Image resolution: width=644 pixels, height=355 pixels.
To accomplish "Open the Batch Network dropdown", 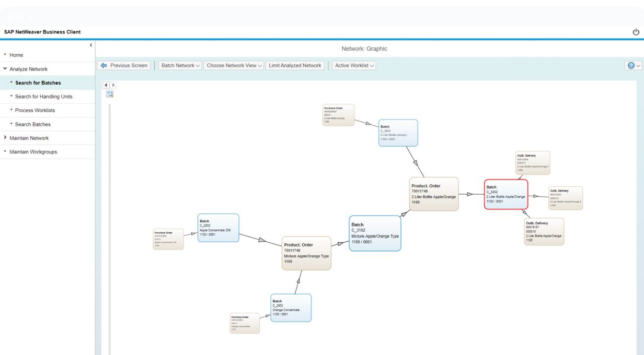I will [x=180, y=66].
